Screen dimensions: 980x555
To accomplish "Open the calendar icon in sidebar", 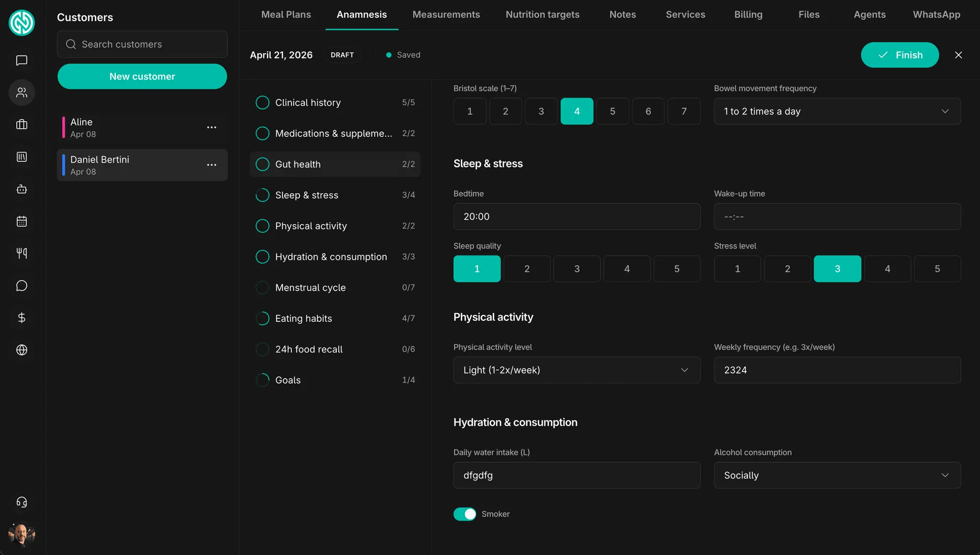I will [22, 221].
